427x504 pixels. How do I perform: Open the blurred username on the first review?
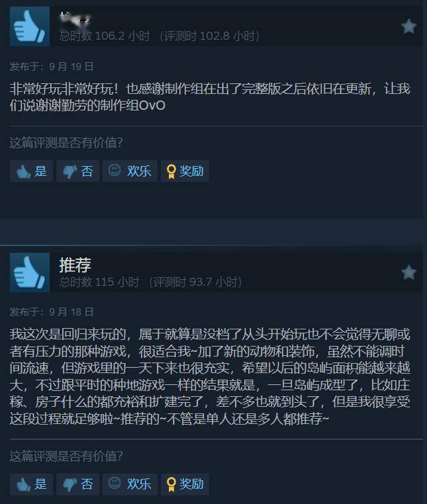(x=75, y=18)
